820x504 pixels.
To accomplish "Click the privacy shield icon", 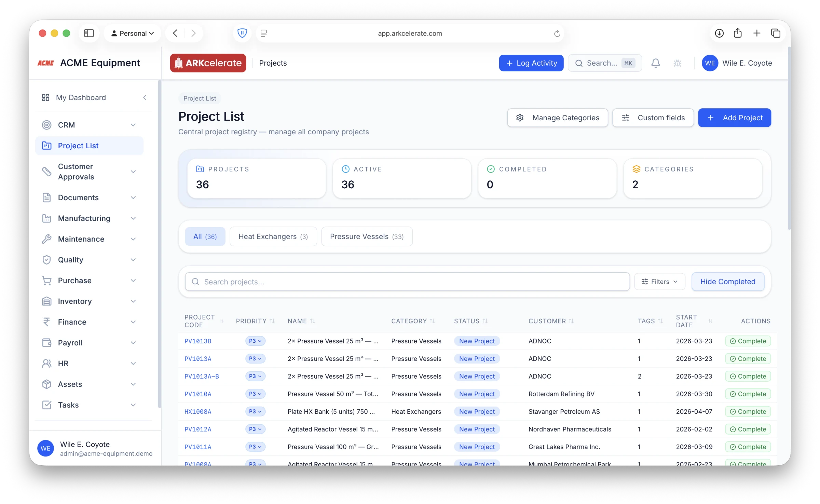I will pos(242,33).
